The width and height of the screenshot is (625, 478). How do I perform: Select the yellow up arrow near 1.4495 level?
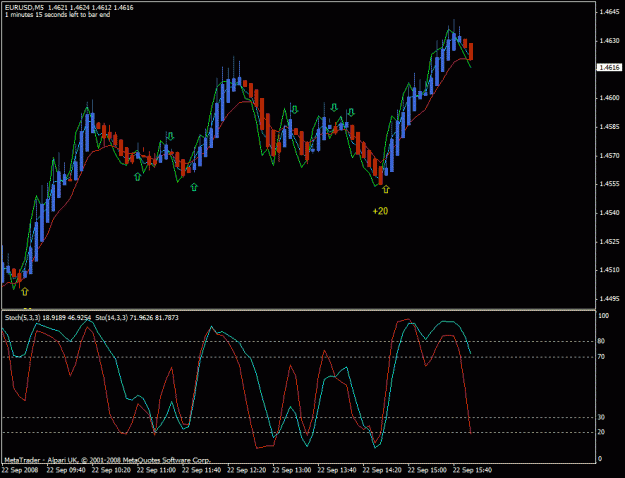pyautogui.click(x=25, y=291)
